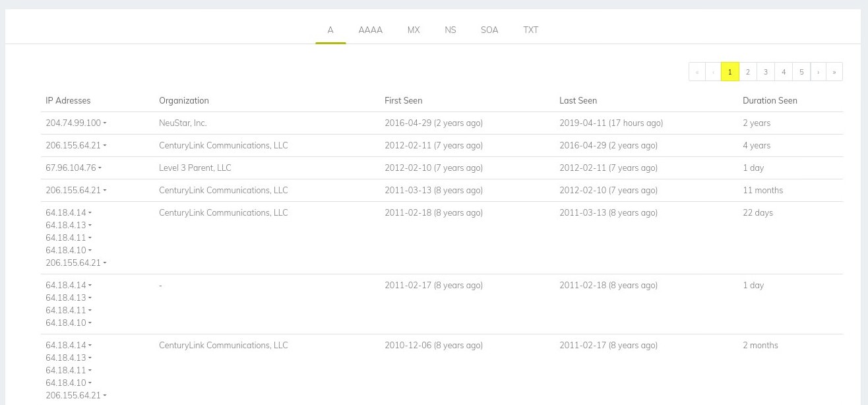This screenshot has height=405, width=868.
Task: Click the IP Adresses column header
Action: coord(68,100)
